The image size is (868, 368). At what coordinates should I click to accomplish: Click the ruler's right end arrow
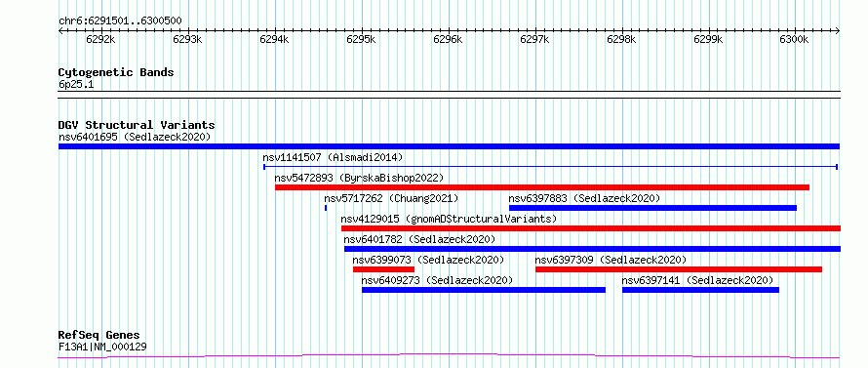point(838,31)
